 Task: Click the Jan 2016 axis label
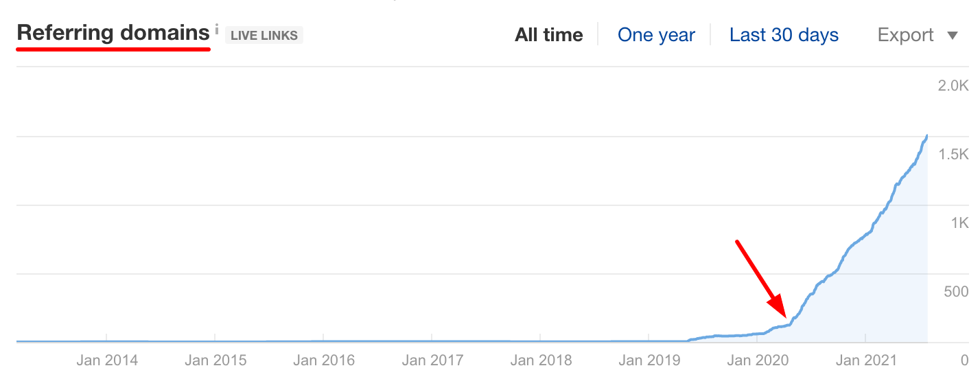click(x=324, y=360)
